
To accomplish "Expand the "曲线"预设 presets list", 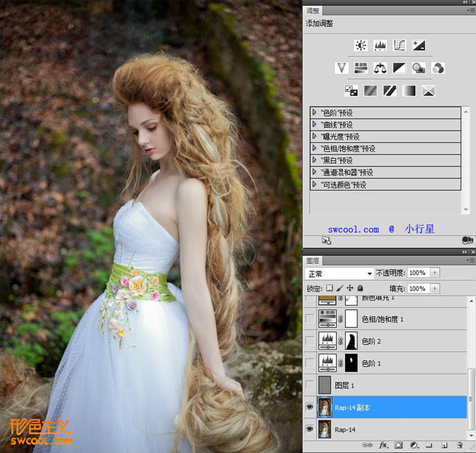I will pos(315,124).
